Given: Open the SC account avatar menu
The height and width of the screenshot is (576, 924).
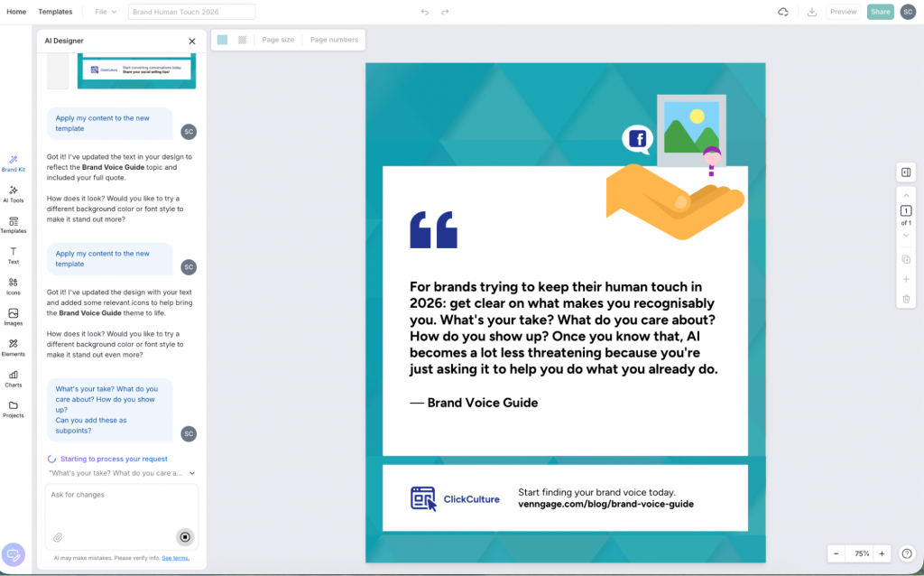Looking at the screenshot, I should 908,12.
